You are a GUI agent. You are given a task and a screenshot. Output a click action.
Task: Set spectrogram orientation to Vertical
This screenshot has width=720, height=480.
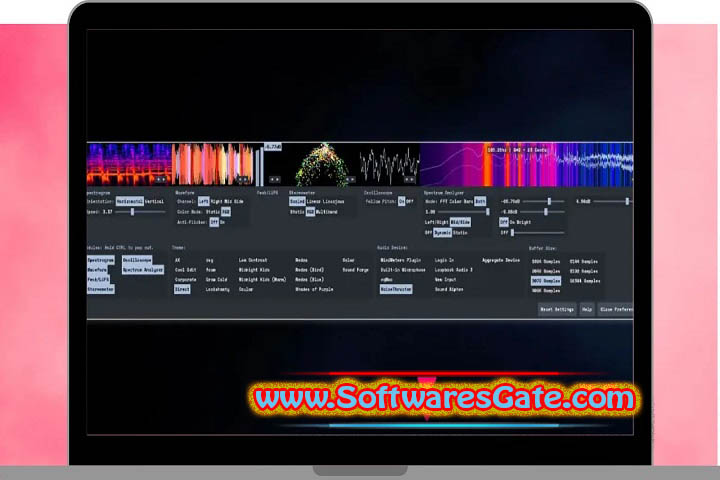click(154, 202)
